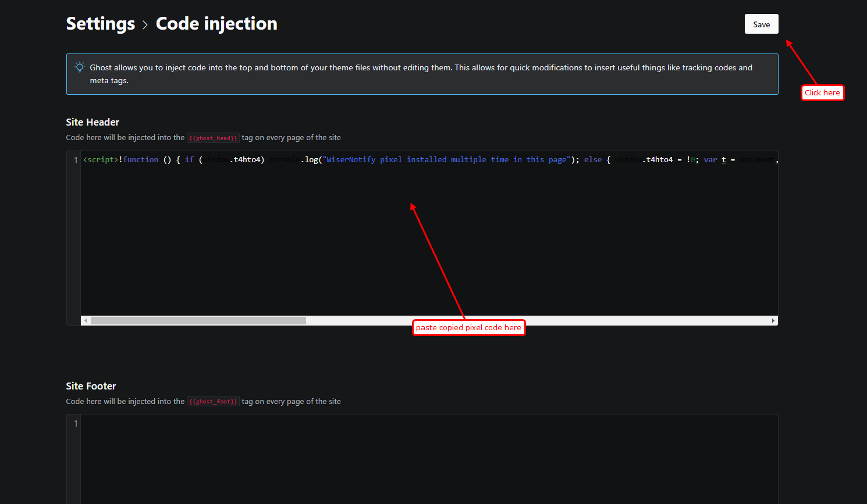Go back to Settings via breadcrumb
This screenshot has width=867, height=504.
pos(100,24)
